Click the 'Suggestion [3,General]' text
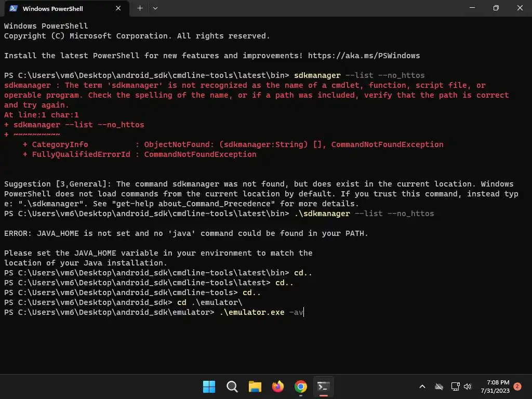 tap(57, 184)
